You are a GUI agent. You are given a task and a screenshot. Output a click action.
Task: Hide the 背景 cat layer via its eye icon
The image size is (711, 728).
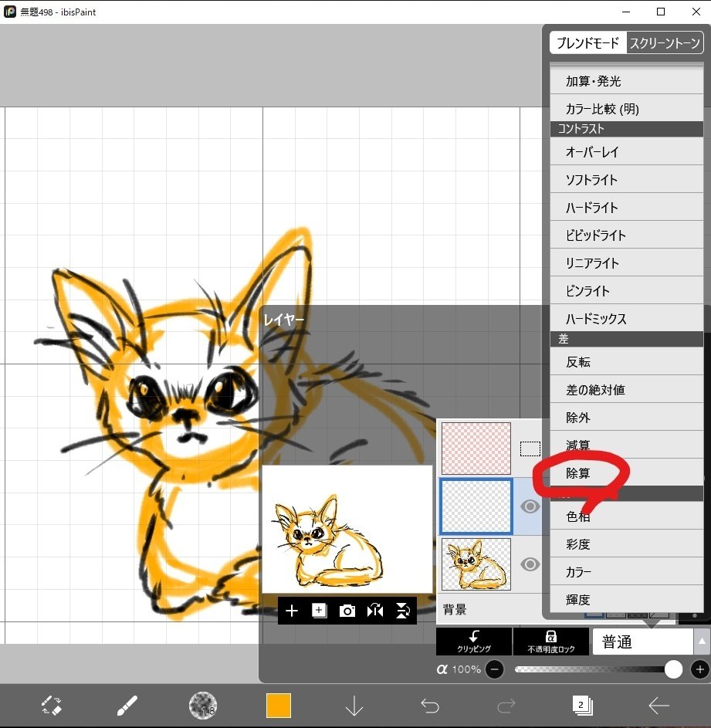[530, 564]
